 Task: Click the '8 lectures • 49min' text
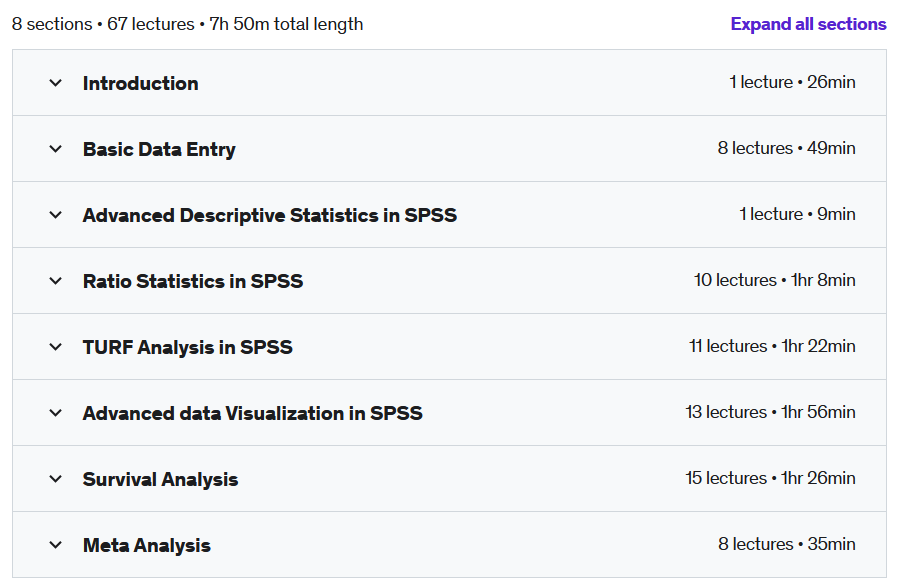point(787,148)
